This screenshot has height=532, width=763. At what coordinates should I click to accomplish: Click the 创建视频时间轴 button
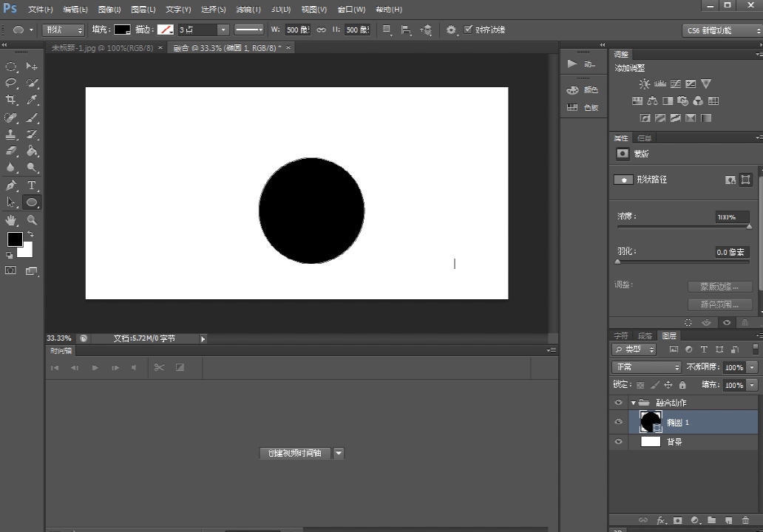[x=295, y=453]
